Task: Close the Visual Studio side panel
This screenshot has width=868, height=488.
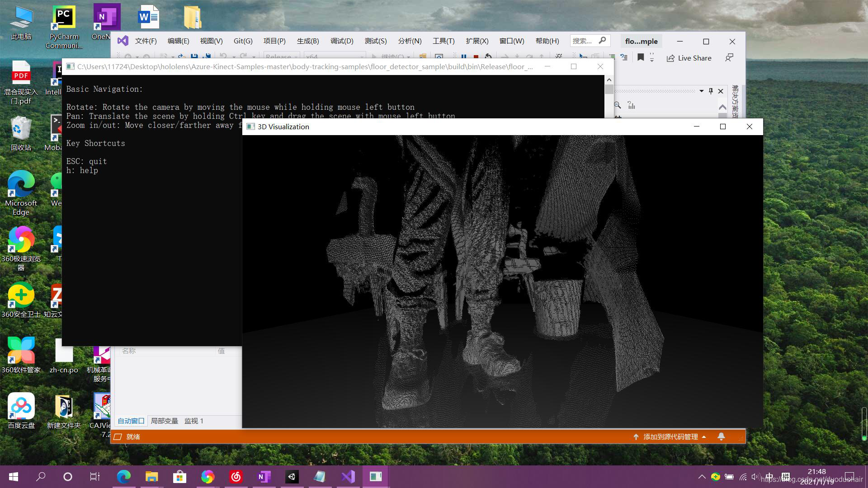Action: click(721, 91)
